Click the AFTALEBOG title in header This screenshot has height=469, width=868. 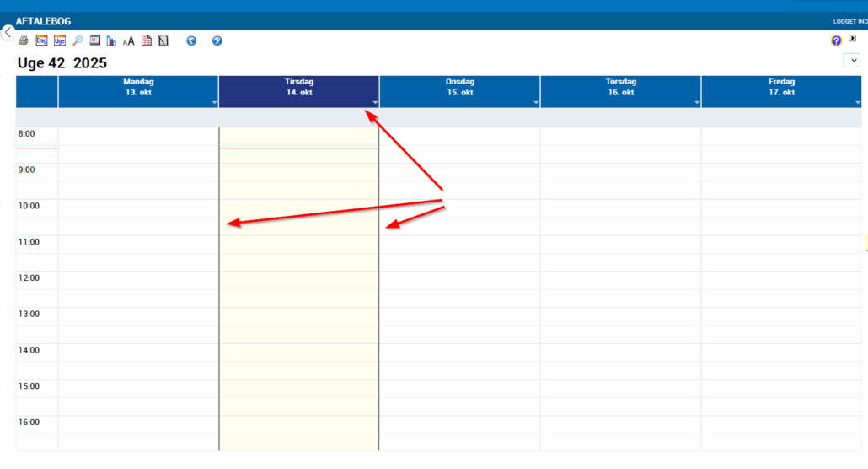coord(43,21)
